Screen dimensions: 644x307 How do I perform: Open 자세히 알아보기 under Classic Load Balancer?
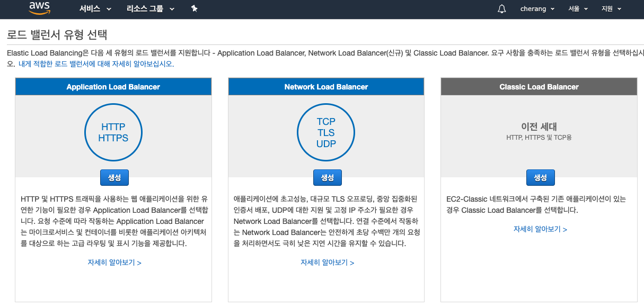click(540, 229)
